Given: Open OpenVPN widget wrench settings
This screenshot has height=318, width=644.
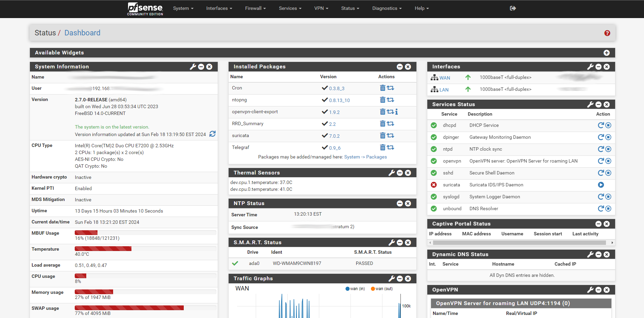Looking at the screenshot, I should pyautogui.click(x=590, y=290).
